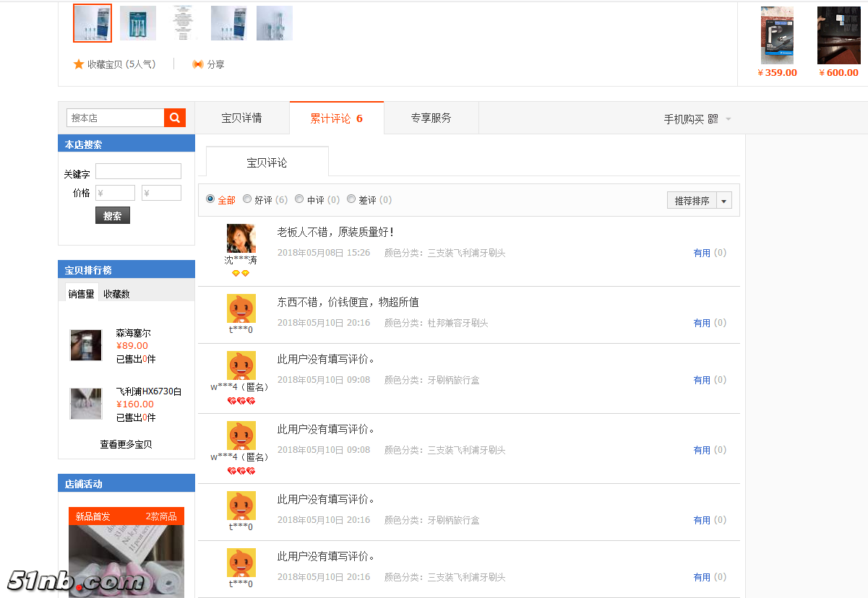Open the 推荐排序 sort dropdown

pyautogui.click(x=724, y=201)
